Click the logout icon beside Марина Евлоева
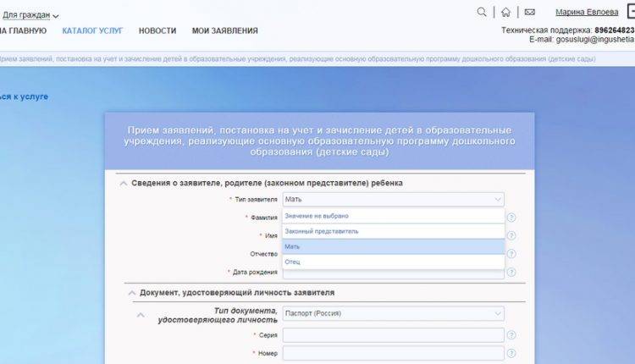 coord(630,12)
